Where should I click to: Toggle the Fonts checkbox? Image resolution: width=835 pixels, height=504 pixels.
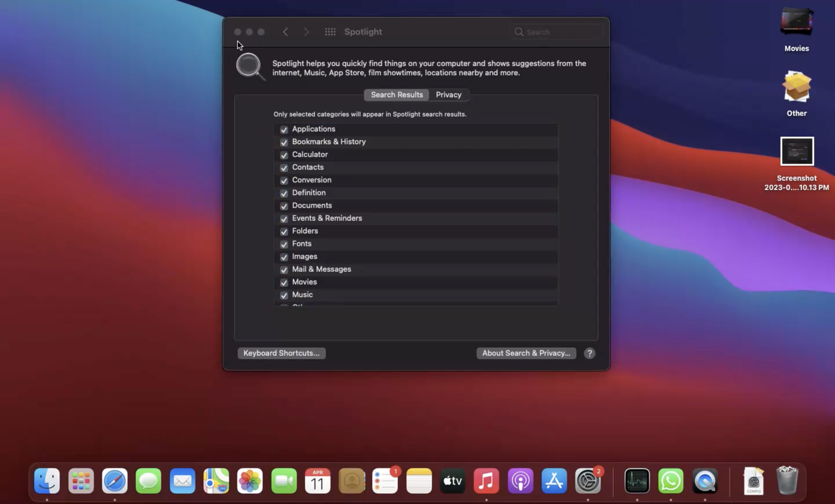tap(284, 244)
